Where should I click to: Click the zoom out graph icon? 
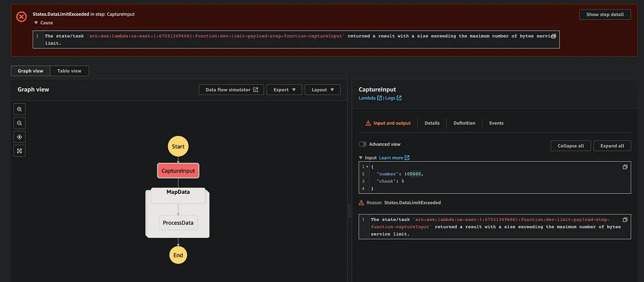click(19, 123)
